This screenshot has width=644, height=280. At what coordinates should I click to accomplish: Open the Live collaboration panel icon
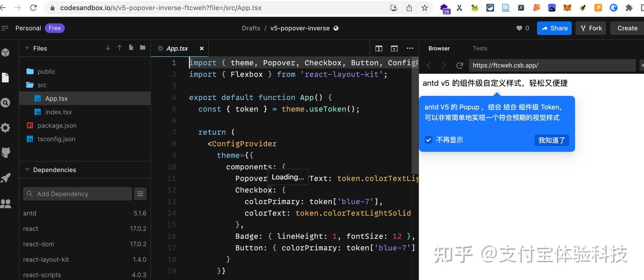pyautogui.click(x=6, y=204)
